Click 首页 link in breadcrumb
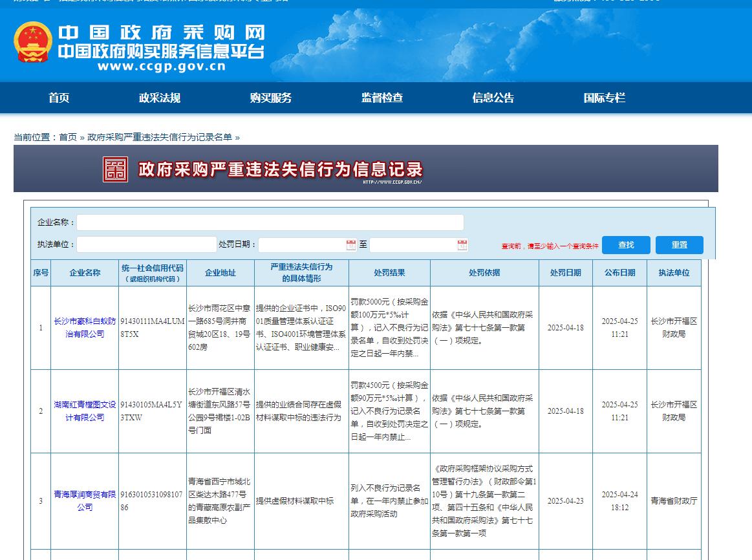The image size is (752, 560). point(68,137)
